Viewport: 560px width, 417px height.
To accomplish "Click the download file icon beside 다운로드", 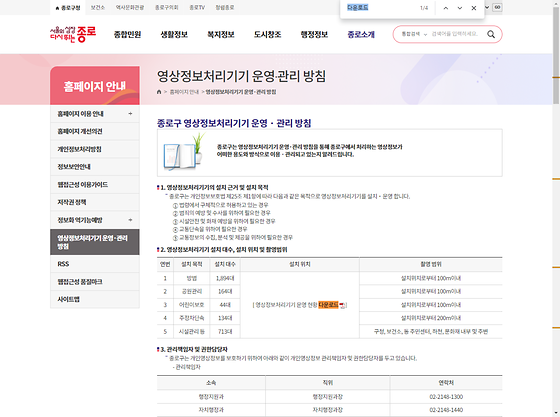I will pos(342,305).
